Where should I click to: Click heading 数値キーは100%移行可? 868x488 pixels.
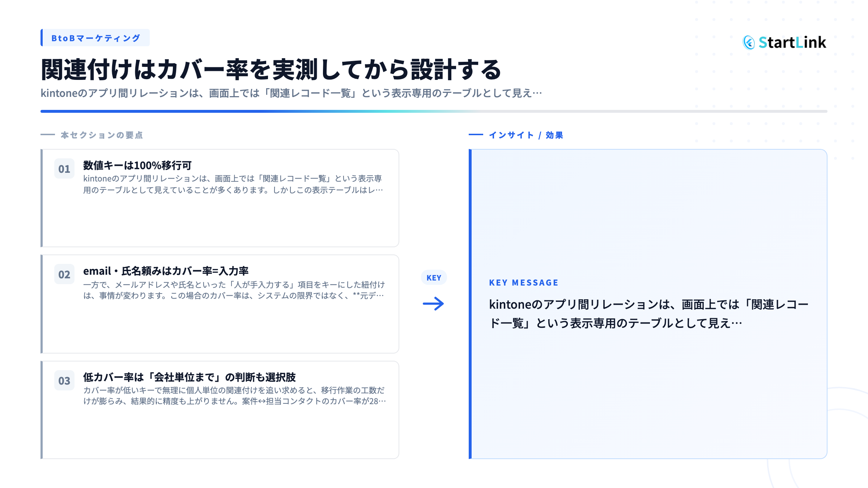click(x=137, y=166)
